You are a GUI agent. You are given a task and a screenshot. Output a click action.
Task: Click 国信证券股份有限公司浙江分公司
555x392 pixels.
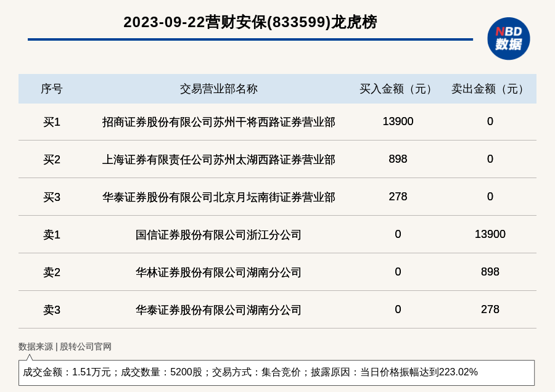(218, 235)
